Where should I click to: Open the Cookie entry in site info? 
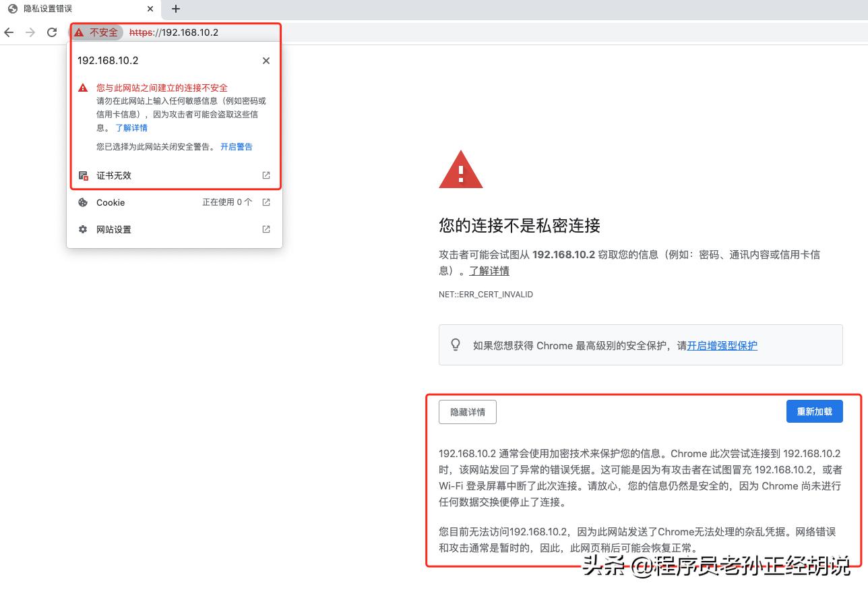point(175,202)
